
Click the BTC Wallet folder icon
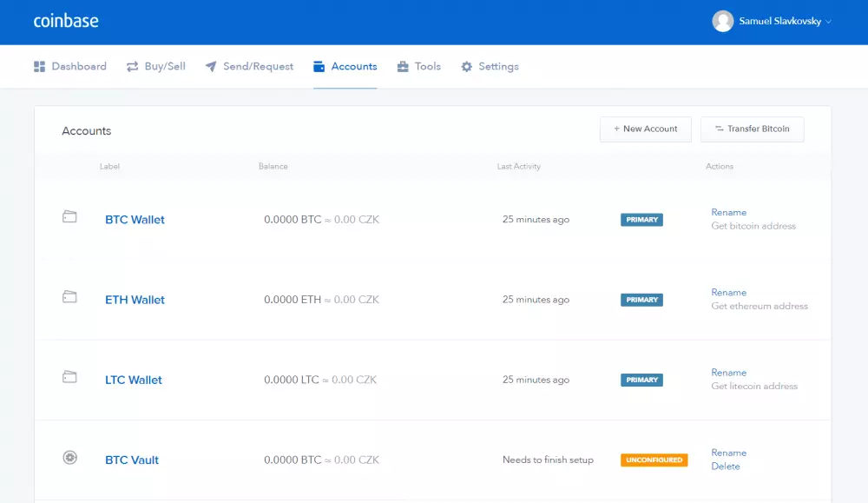69,219
